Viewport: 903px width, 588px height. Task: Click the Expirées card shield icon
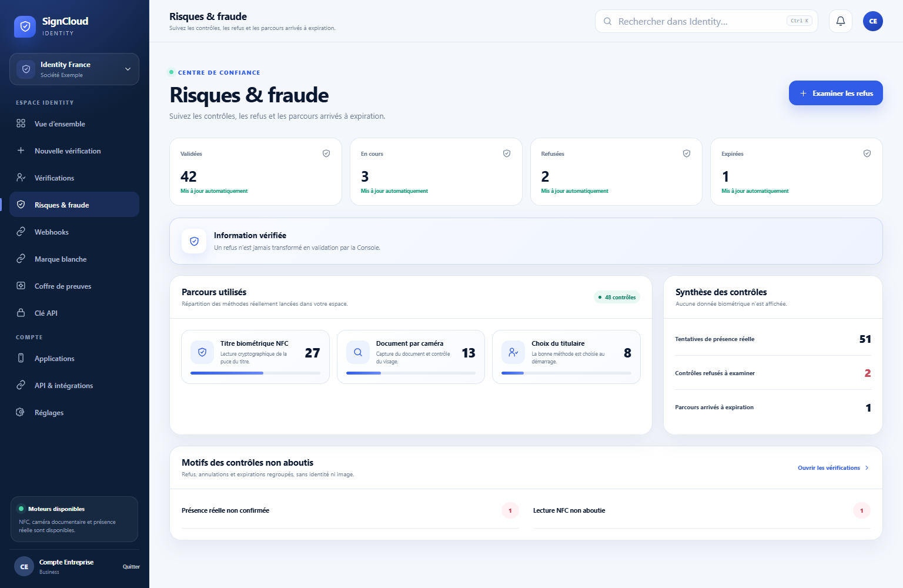867,153
